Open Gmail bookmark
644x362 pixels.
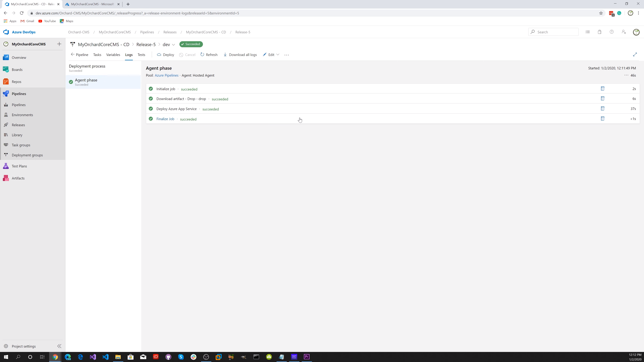[27, 21]
